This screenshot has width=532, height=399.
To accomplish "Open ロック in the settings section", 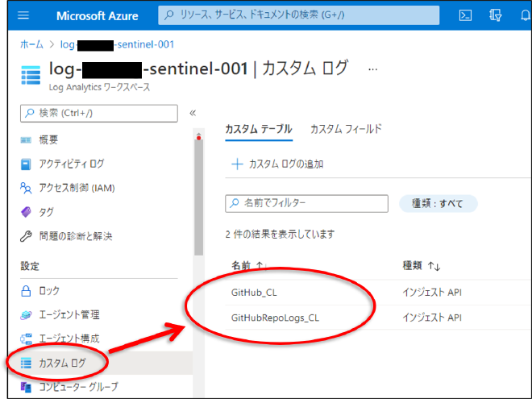I will click(x=40, y=291).
